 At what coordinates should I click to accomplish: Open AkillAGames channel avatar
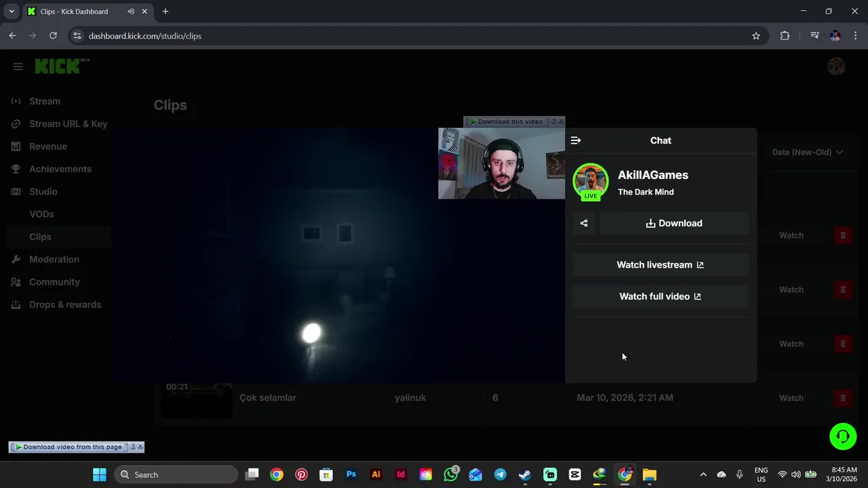coord(591,181)
